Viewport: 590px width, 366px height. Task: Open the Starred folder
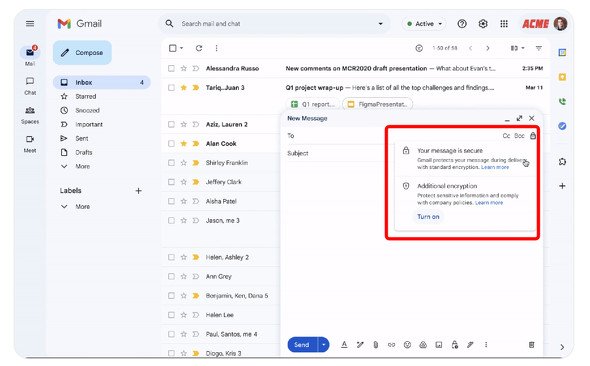click(85, 96)
